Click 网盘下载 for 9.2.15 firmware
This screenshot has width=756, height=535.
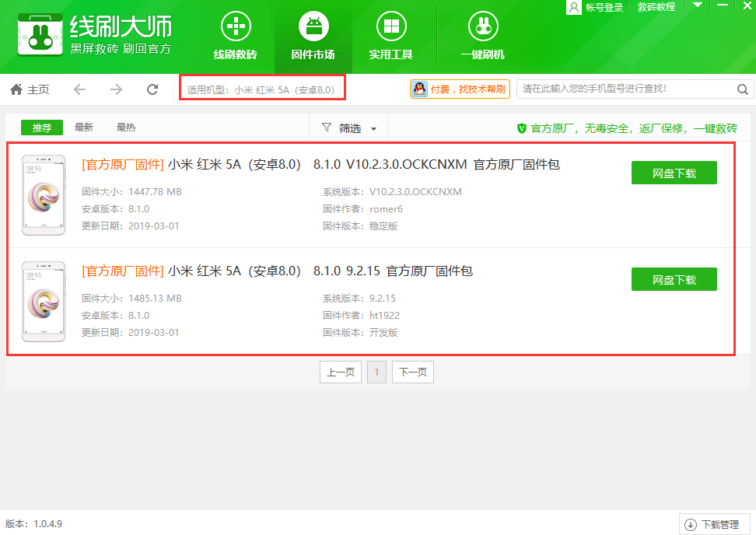point(674,279)
